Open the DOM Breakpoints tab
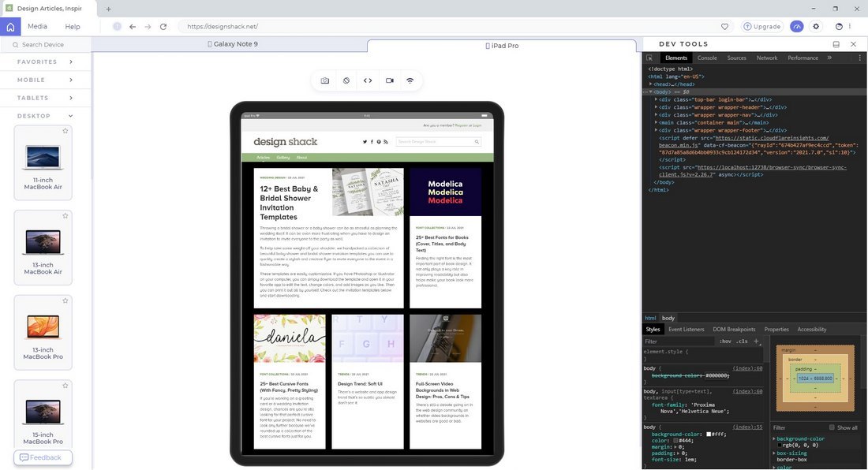Viewport: 868px width, 470px height. pyautogui.click(x=734, y=330)
